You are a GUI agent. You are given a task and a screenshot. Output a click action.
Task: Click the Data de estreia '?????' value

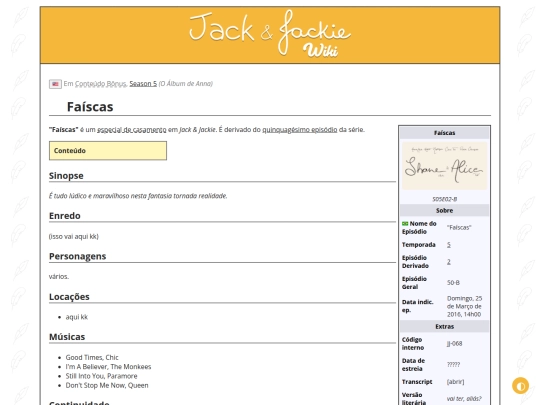(453, 365)
